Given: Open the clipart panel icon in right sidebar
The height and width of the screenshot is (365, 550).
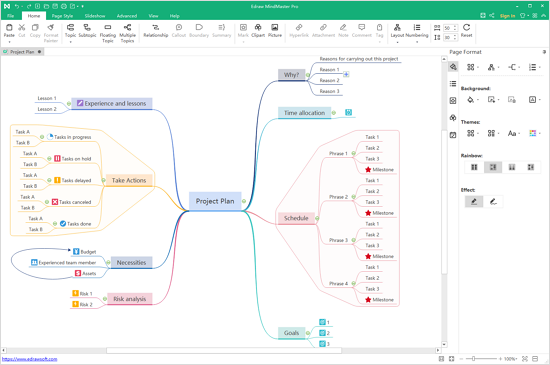Looking at the screenshot, I should click(453, 118).
